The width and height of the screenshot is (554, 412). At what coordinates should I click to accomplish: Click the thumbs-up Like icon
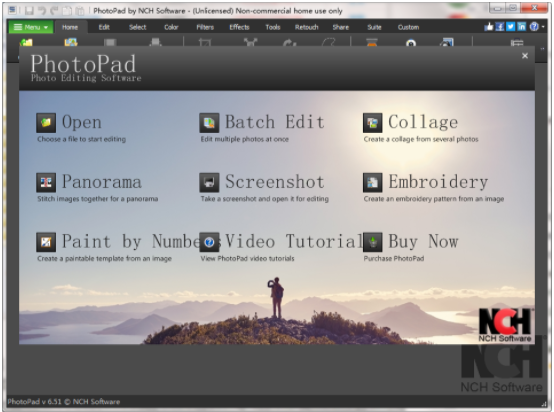click(x=489, y=27)
